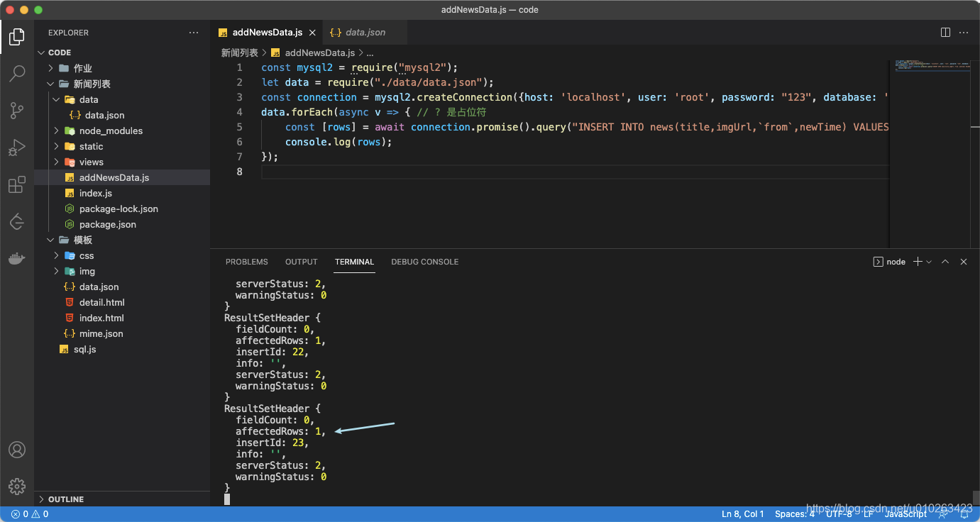Viewport: 980px width, 522px height.
Task: Open the Search view in activity bar
Action: tap(17, 73)
